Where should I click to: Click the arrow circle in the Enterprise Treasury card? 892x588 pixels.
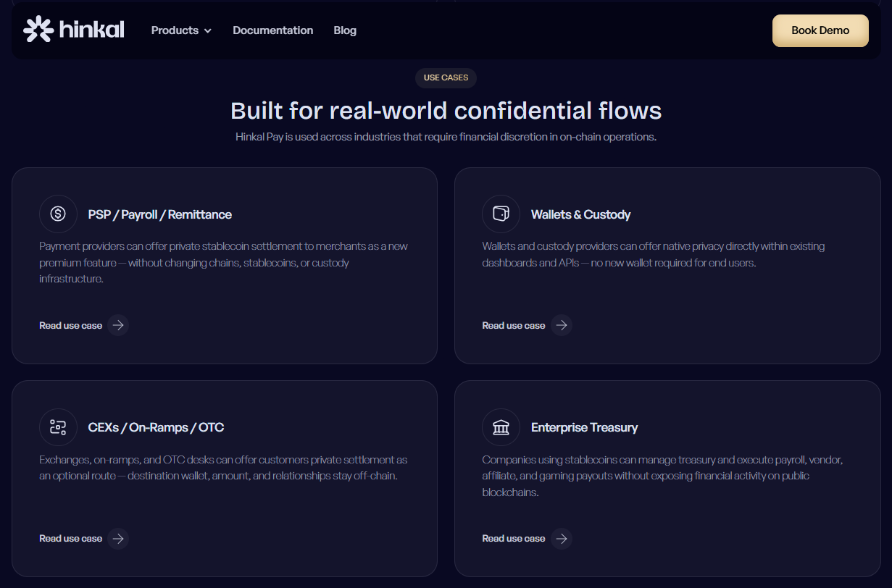561,538
